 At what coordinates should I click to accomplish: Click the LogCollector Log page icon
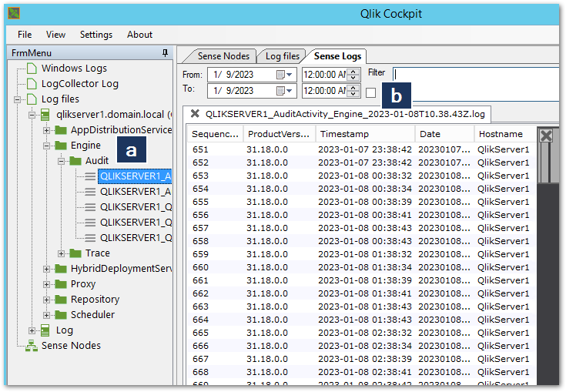tap(32, 84)
